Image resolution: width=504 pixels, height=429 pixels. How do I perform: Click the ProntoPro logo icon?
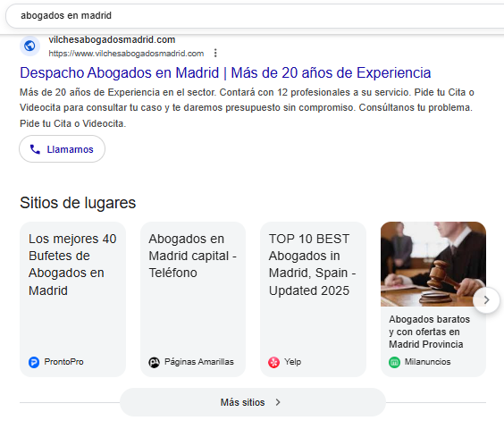click(34, 363)
